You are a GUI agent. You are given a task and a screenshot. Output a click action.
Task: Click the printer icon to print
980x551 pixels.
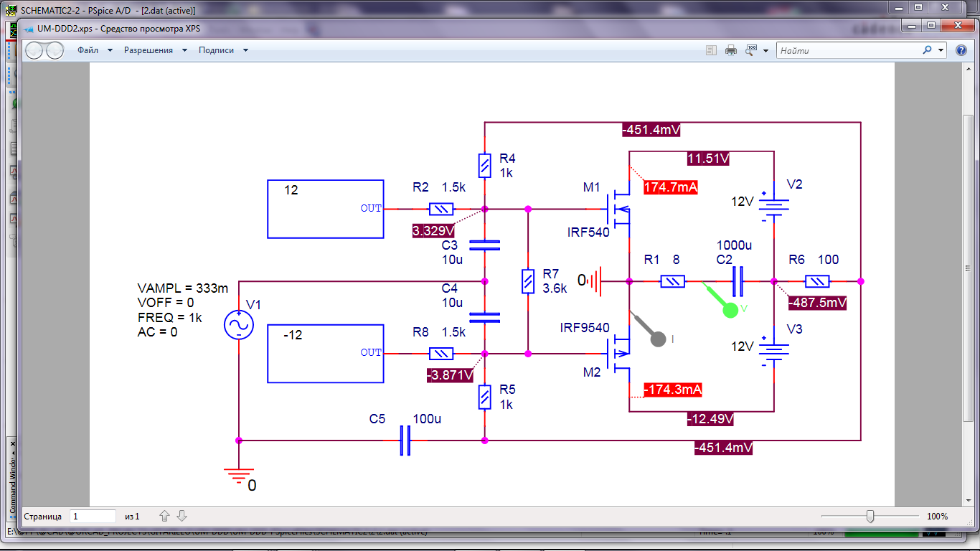pyautogui.click(x=731, y=51)
